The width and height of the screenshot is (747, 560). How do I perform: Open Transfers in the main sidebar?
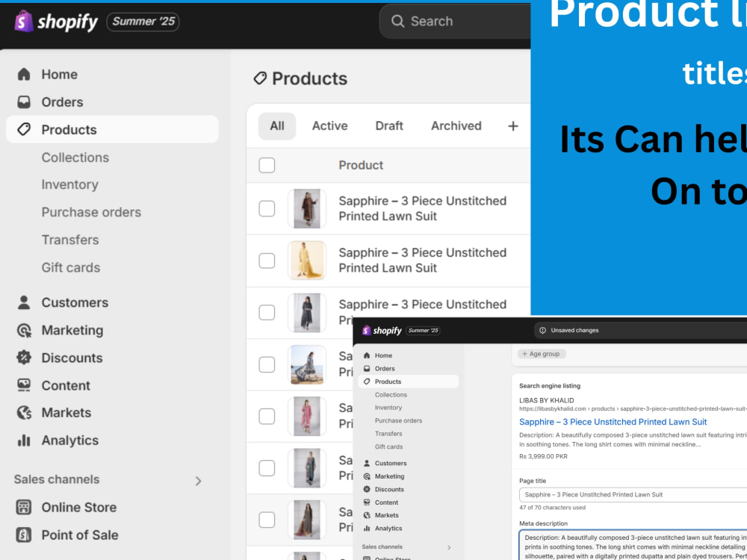pyautogui.click(x=70, y=240)
